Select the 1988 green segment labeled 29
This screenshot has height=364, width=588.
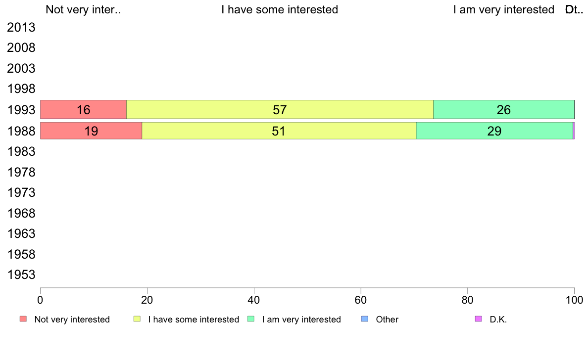(494, 131)
